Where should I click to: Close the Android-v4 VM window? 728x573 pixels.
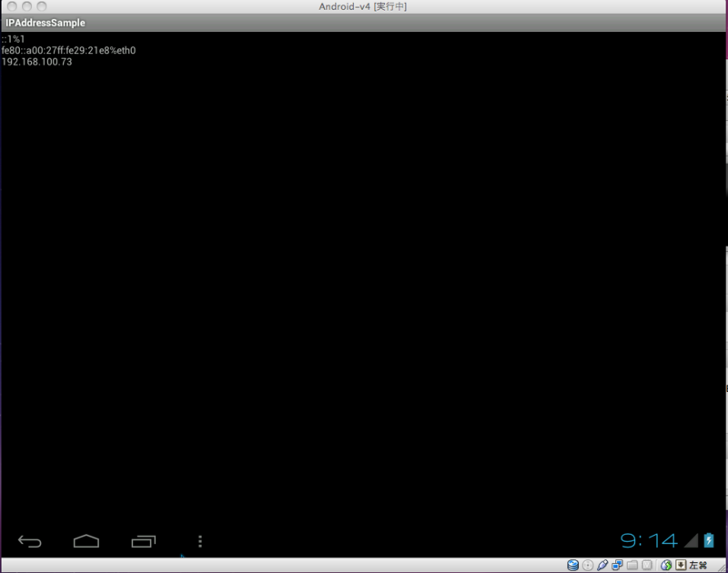(x=12, y=6)
